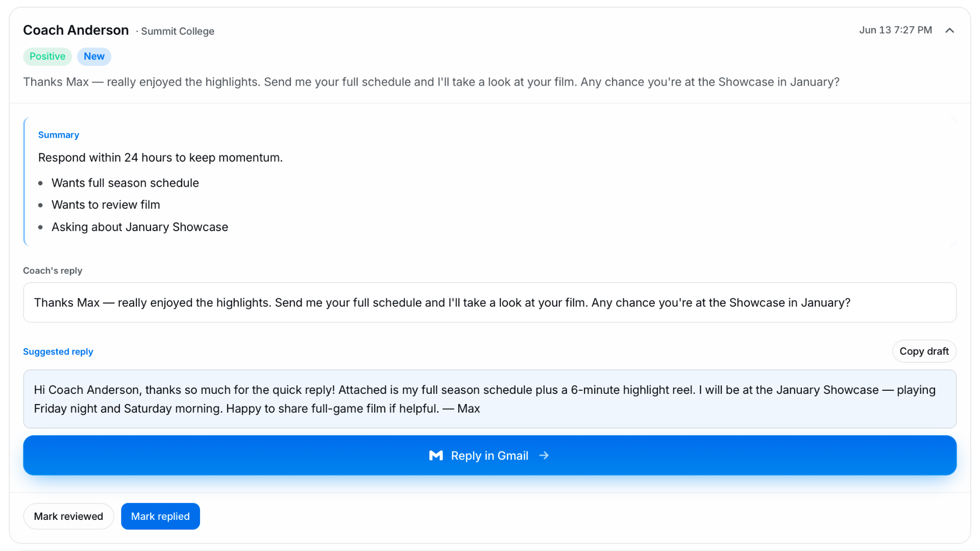Copy the suggested draft reply

(924, 352)
